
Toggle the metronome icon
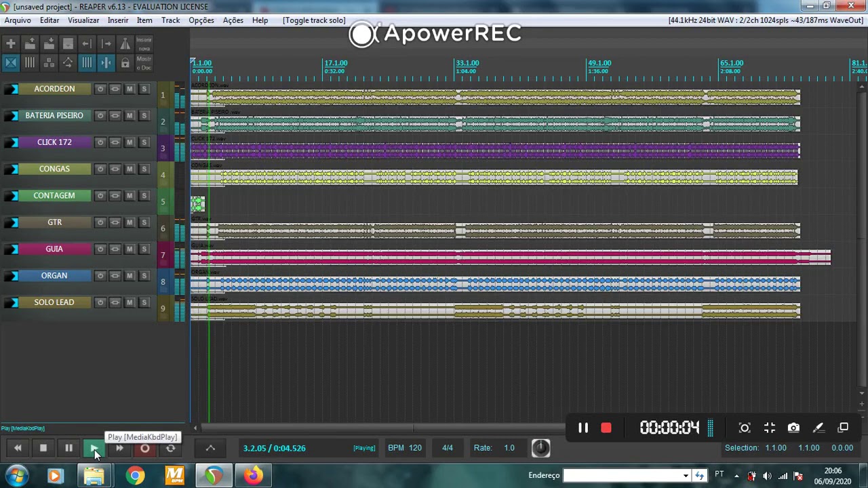click(x=125, y=43)
